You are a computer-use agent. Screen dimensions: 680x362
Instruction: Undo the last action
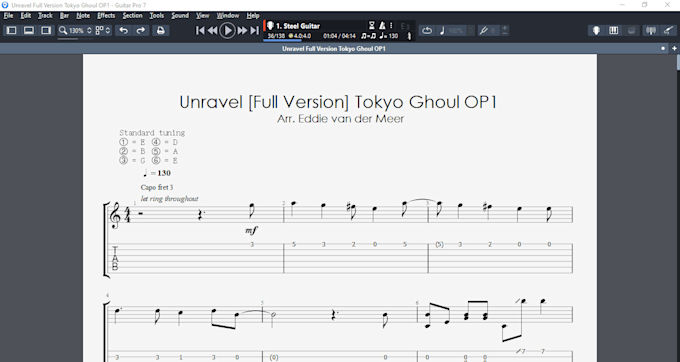point(124,30)
